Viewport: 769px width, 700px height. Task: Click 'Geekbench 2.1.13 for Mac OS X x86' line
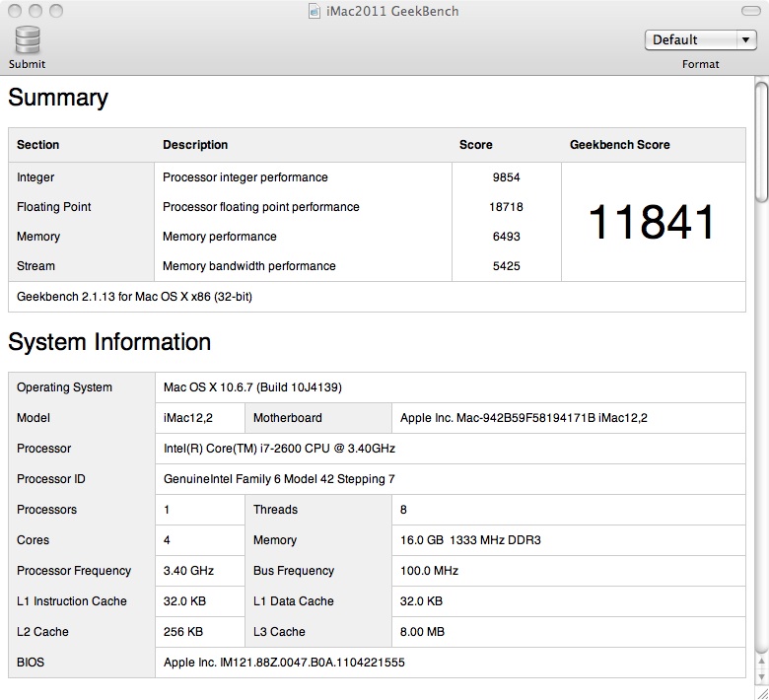tap(134, 297)
